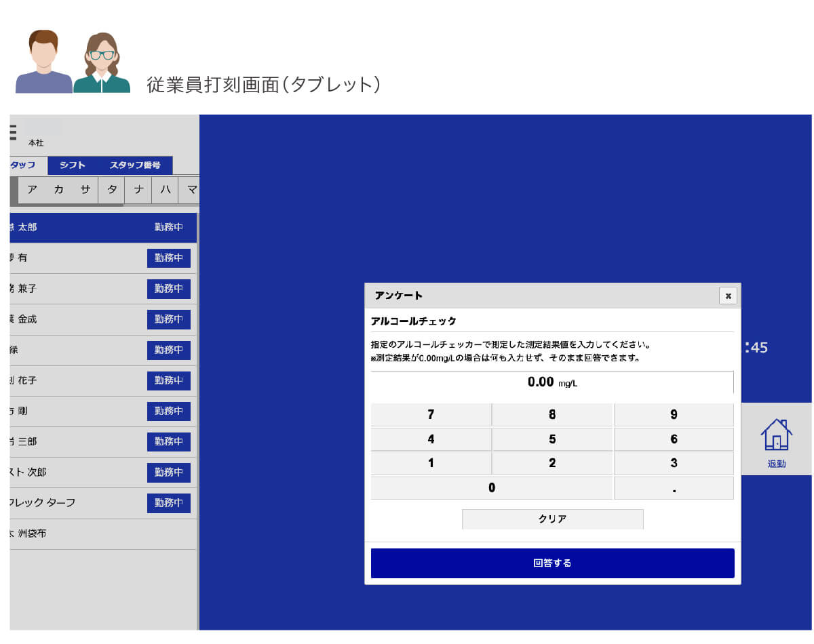Close the アンケート dialog with the x button

click(x=728, y=296)
